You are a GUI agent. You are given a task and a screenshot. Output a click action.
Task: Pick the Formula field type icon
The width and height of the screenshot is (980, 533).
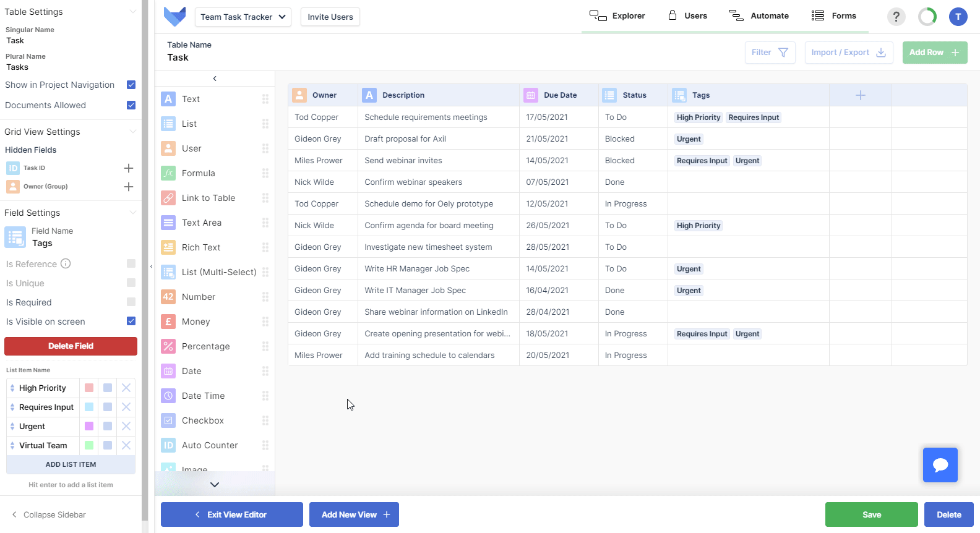(x=168, y=173)
